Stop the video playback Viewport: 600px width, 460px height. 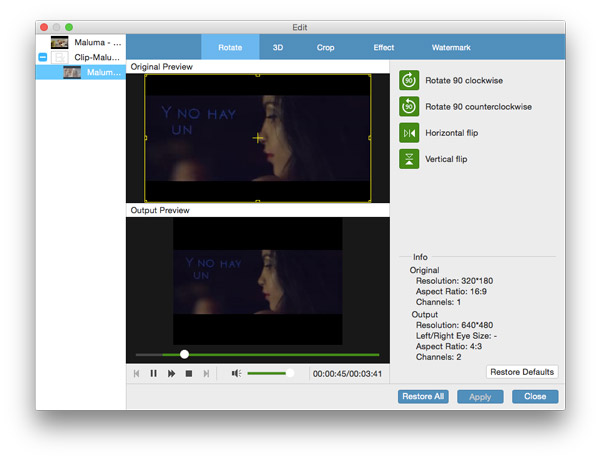[189, 373]
